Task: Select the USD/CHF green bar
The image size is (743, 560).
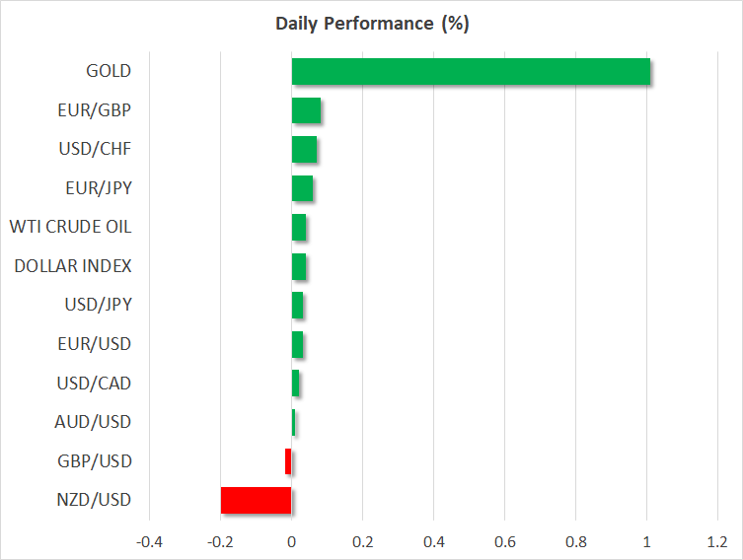Action: click(x=304, y=150)
